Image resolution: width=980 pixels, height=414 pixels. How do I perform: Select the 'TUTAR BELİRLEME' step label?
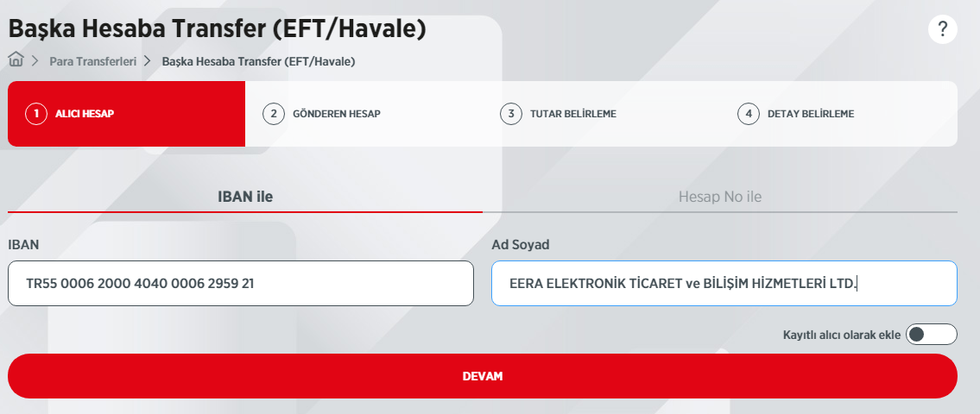pyautogui.click(x=572, y=114)
